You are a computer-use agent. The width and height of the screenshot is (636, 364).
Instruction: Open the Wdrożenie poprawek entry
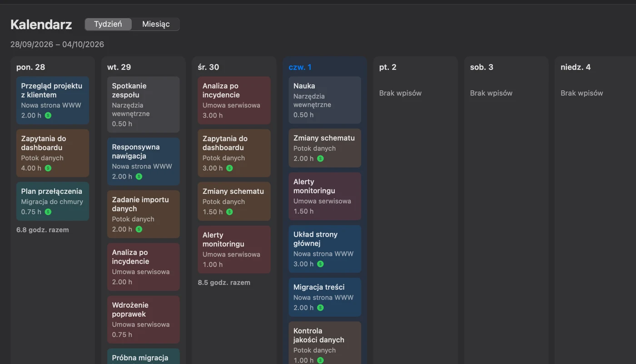(144, 320)
